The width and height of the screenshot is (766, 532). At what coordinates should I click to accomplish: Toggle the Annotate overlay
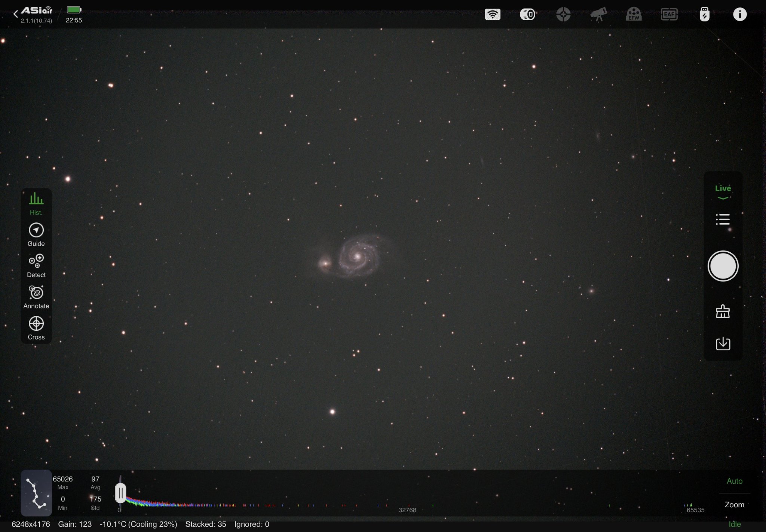[36, 297]
